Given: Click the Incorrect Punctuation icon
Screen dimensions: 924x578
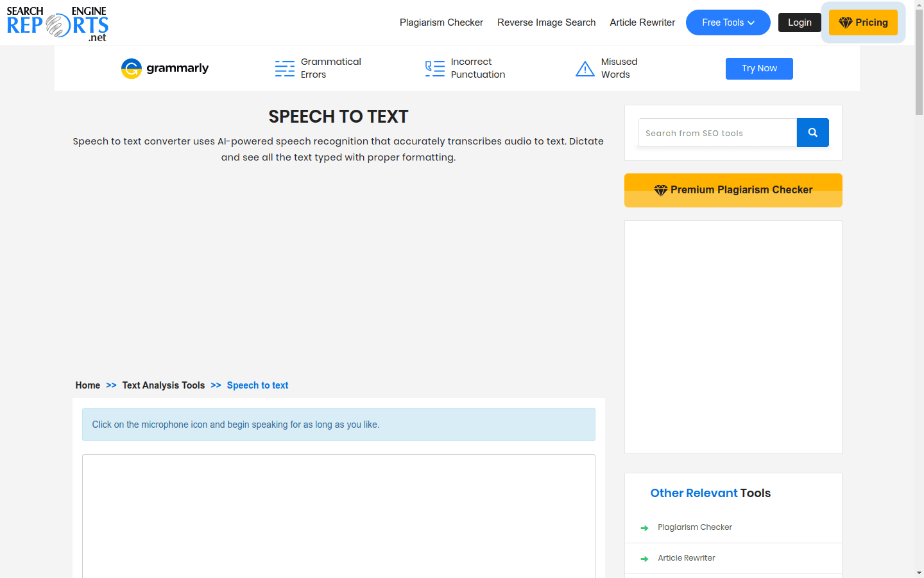Looking at the screenshot, I should point(434,68).
